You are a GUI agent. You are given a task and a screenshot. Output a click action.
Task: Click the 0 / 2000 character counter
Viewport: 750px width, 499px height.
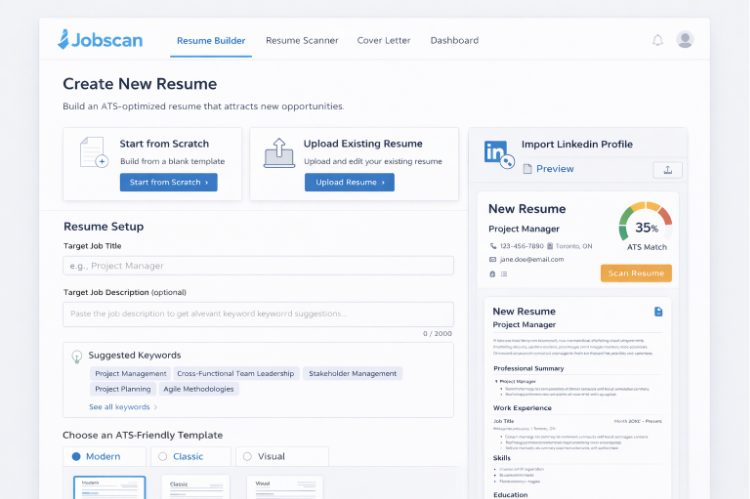tap(437, 334)
